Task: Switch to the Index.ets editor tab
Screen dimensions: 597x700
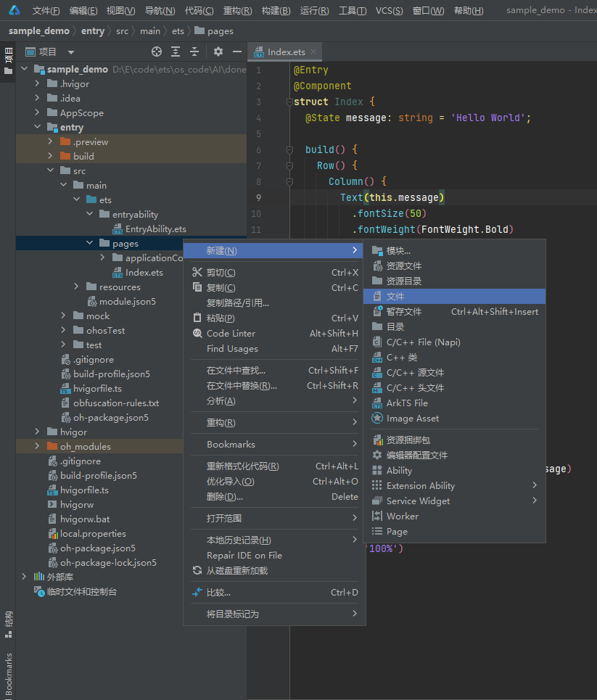Action: point(286,52)
